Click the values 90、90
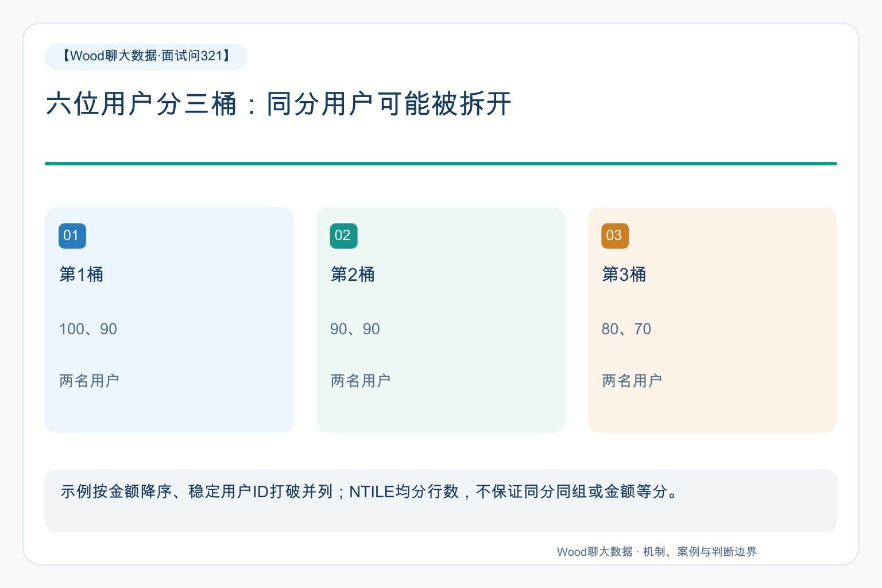The image size is (882, 588). click(355, 329)
